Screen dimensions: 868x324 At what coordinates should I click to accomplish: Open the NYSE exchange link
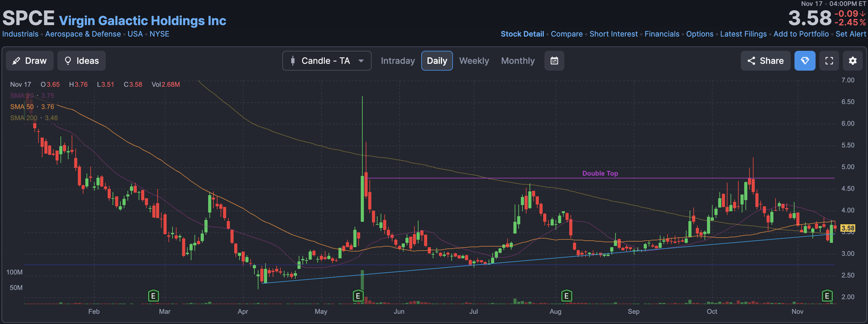(x=159, y=34)
